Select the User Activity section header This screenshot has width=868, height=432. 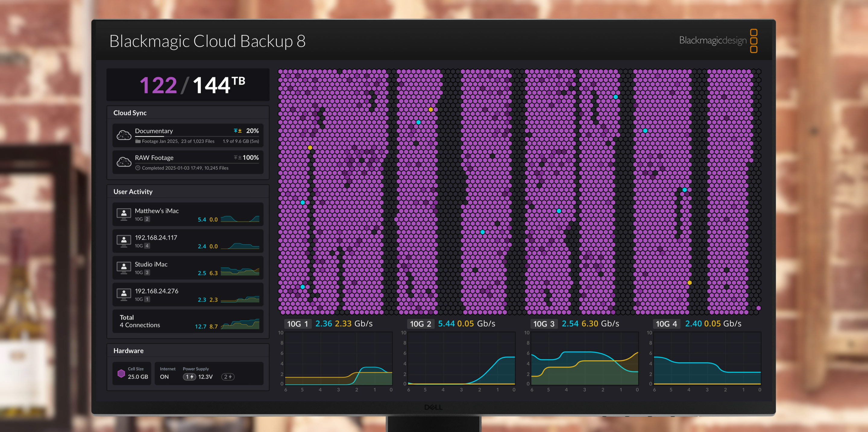click(x=133, y=191)
